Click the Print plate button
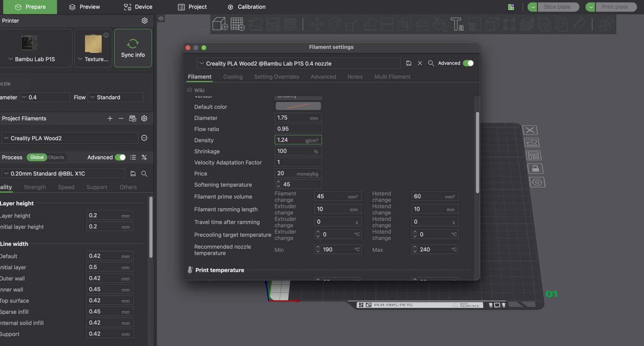The width and height of the screenshot is (644, 346). point(616,7)
